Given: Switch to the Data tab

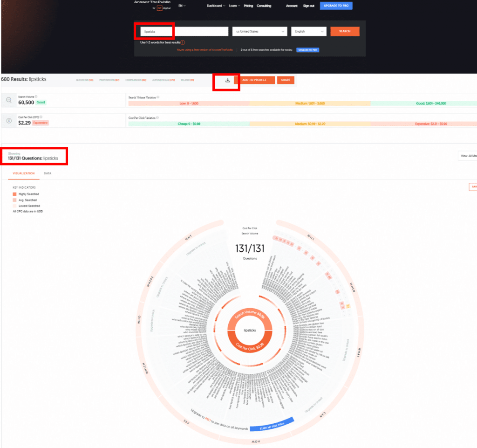Looking at the screenshot, I should click(48, 173).
